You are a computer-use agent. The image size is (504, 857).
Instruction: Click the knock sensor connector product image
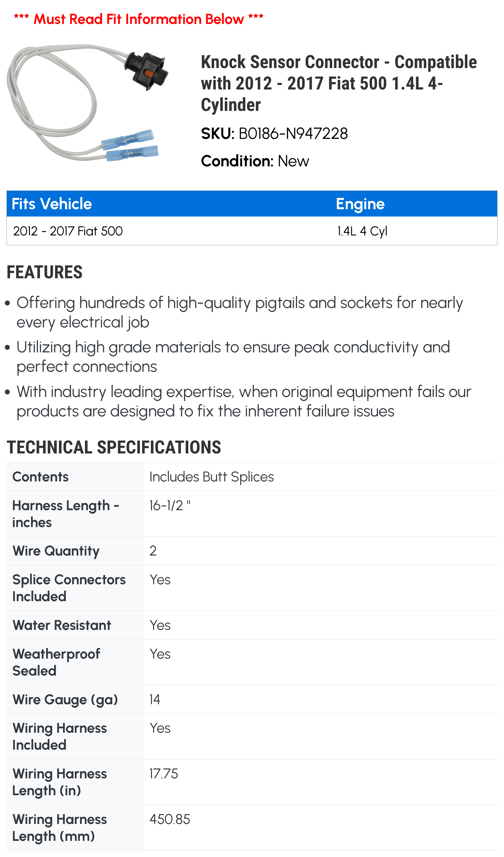point(88,102)
